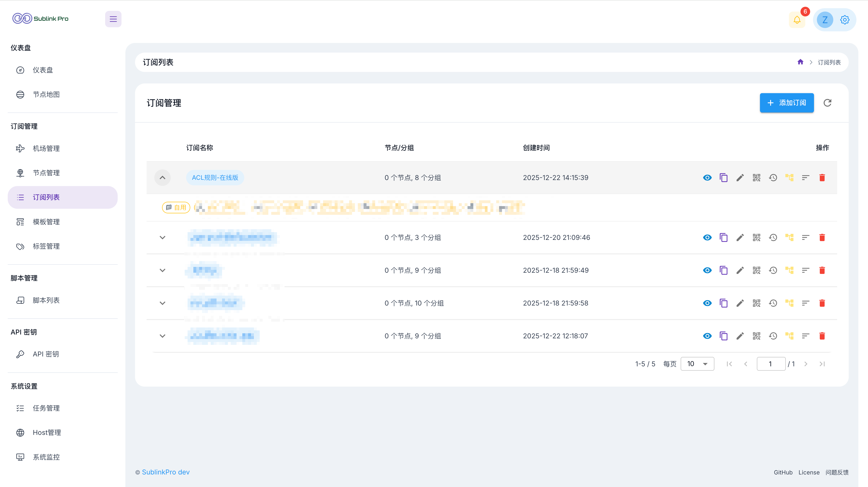
Task: Preview subscription created 2025-12-20 21:09:46 via eye
Action: [707, 237]
